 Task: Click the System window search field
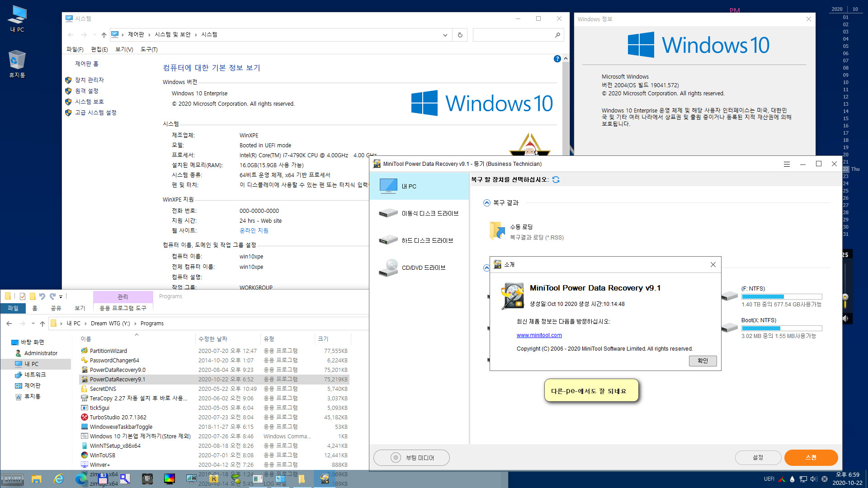[x=513, y=35]
